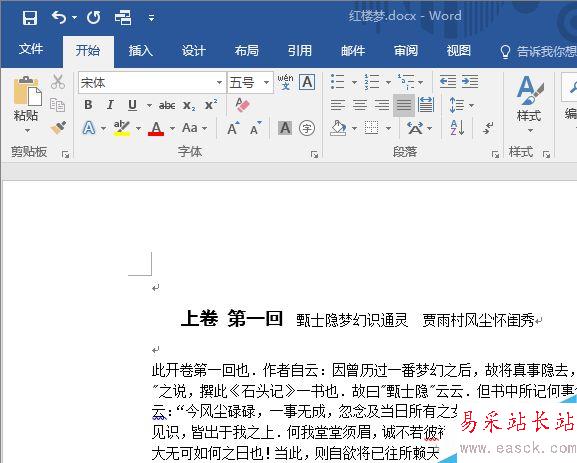The height and width of the screenshot is (463, 577).
Task: Expand the 宋体 font list arrow
Action: [x=219, y=82]
